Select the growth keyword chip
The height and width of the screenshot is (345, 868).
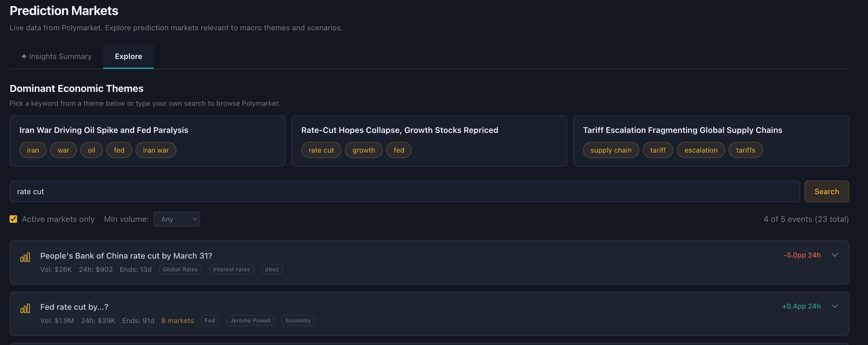click(x=363, y=150)
